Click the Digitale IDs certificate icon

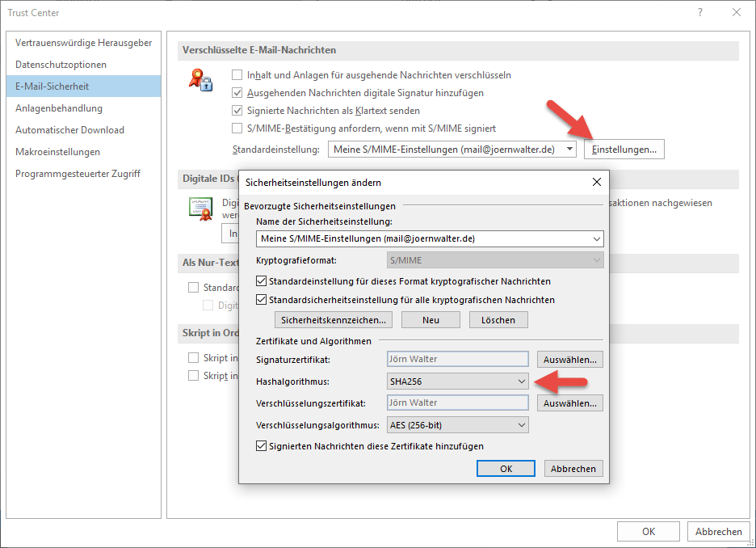click(200, 209)
